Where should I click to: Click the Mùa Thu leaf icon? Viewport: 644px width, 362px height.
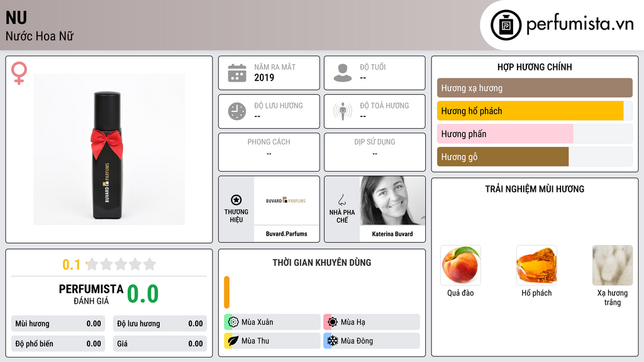[x=233, y=341]
